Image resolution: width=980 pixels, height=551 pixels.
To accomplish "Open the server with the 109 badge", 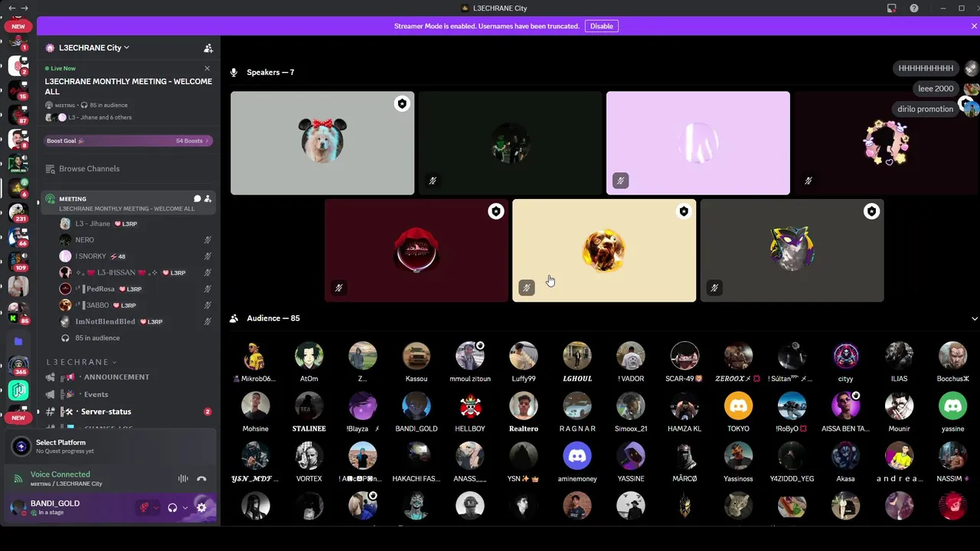I will pos(18,261).
